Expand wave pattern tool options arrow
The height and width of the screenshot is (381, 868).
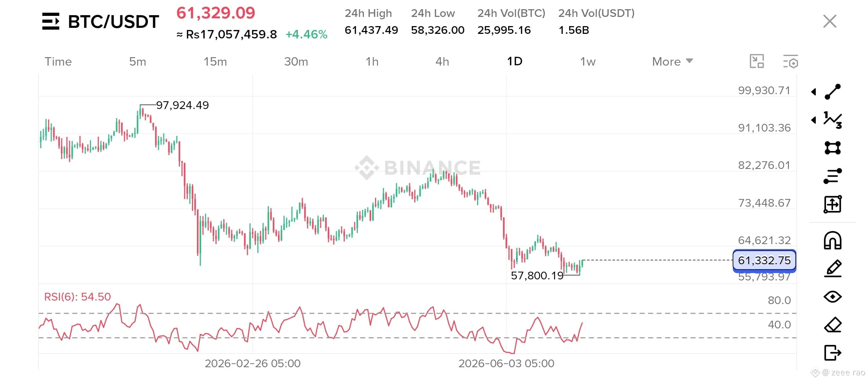[x=813, y=120]
